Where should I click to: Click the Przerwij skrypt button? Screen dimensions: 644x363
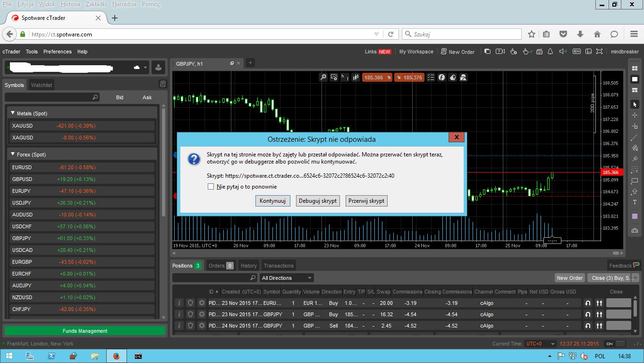(366, 201)
